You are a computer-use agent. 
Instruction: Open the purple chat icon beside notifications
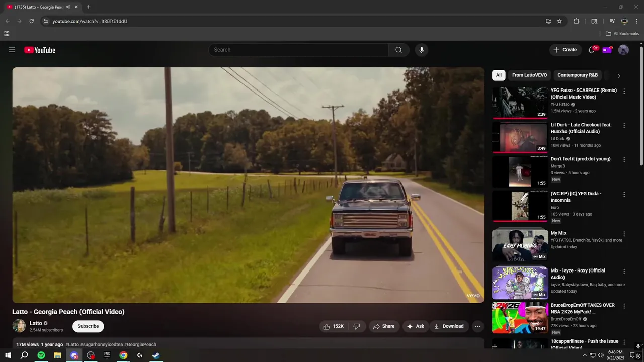pos(607,50)
